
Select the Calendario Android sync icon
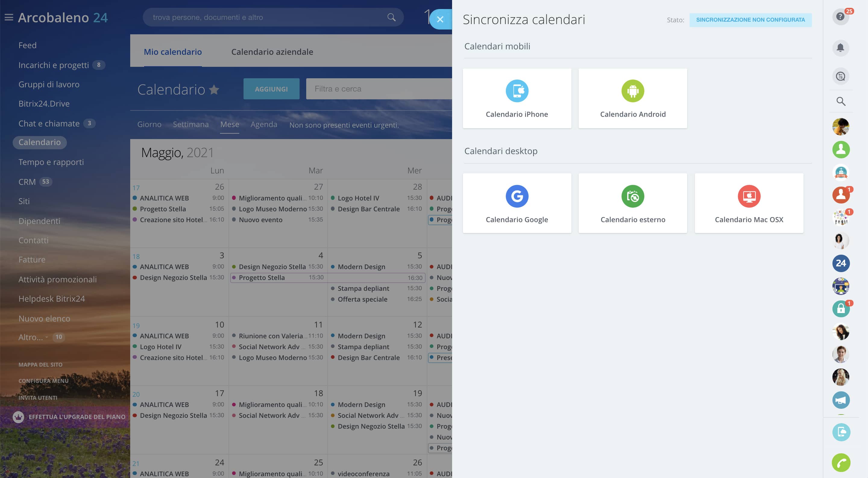[633, 91]
